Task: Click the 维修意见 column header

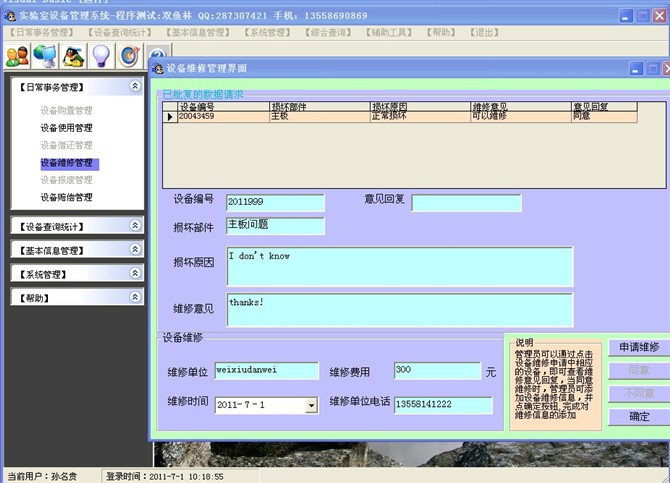Action: pos(521,107)
